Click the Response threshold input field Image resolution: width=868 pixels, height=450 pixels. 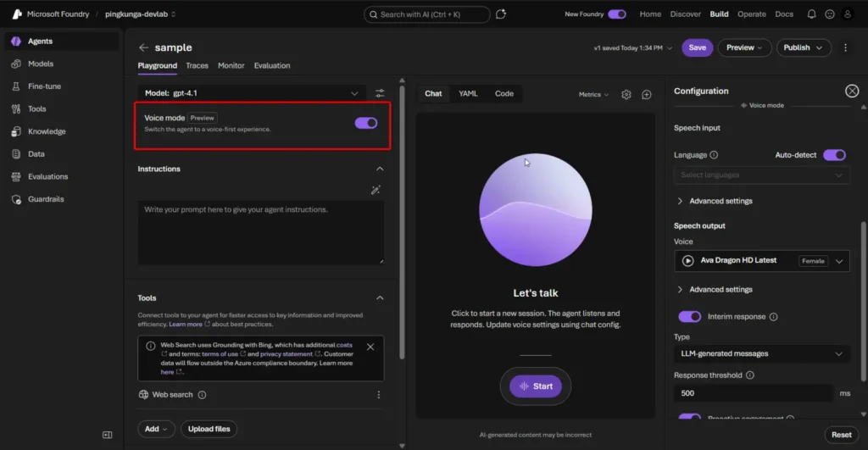[x=753, y=393]
